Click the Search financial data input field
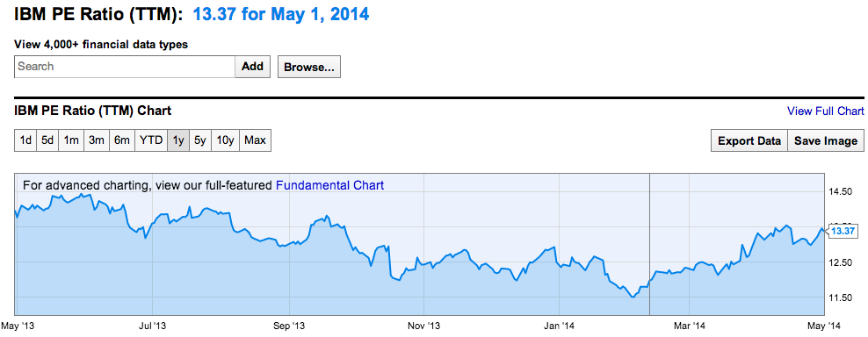This screenshot has height=337, width=868. 125,67
